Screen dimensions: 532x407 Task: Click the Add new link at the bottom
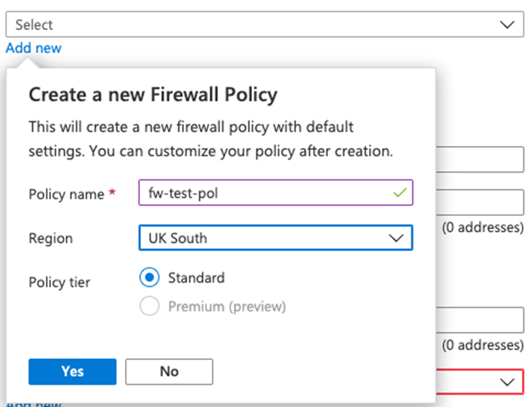(36, 403)
